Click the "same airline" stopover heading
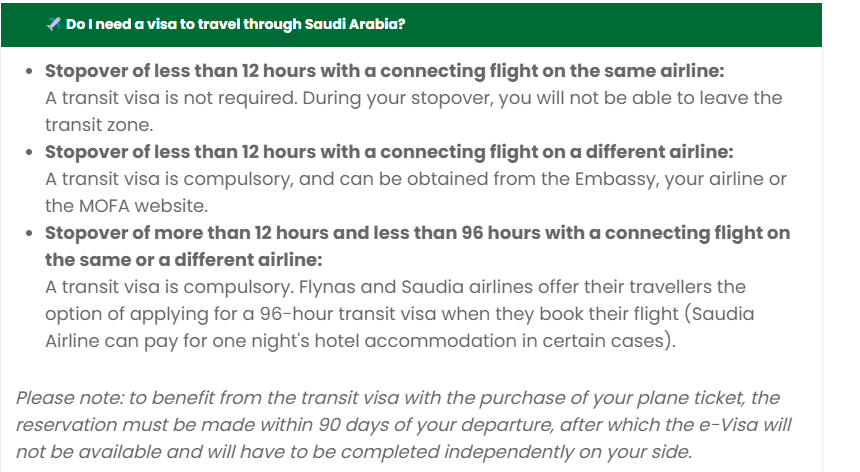Screen dimensions: 860x472 (384, 72)
